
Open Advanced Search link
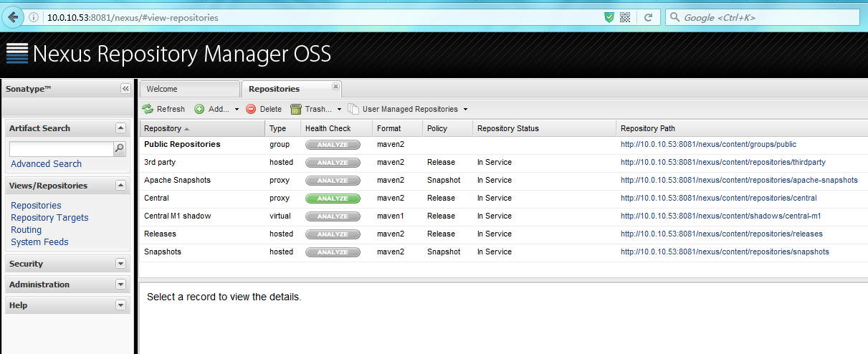(x=46, y=164)
